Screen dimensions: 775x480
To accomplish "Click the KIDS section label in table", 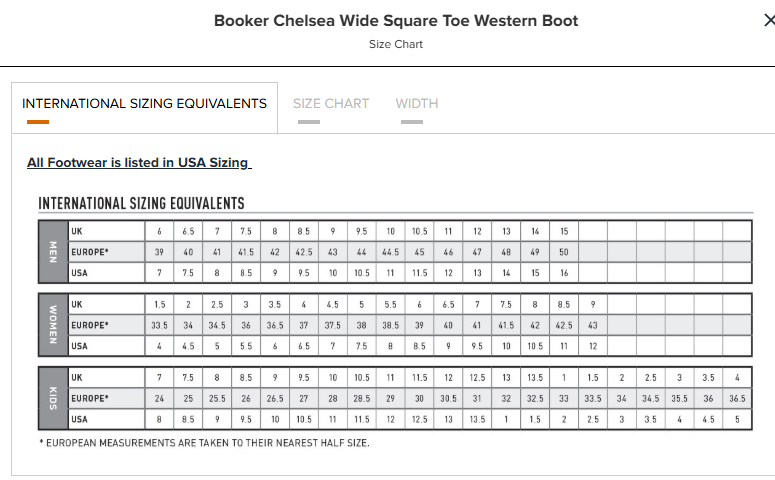I will [53, 398].
